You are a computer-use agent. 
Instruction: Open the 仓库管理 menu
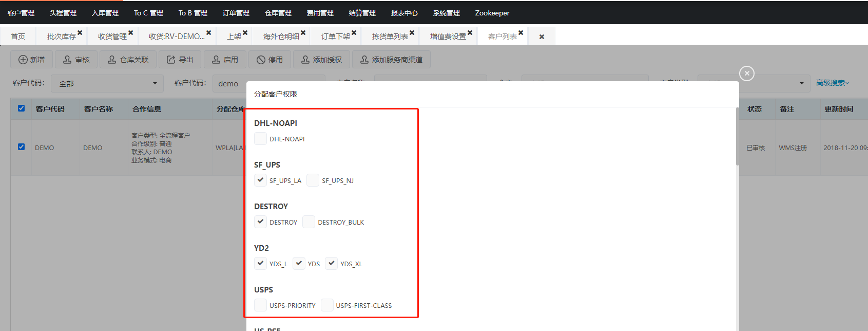278,13
